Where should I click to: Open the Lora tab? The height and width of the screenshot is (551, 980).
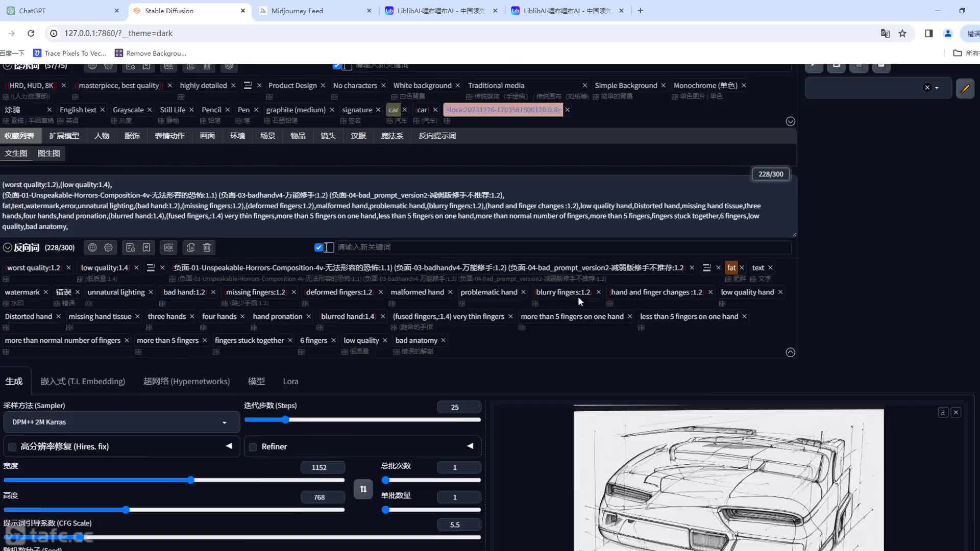[x=290, y=382]
